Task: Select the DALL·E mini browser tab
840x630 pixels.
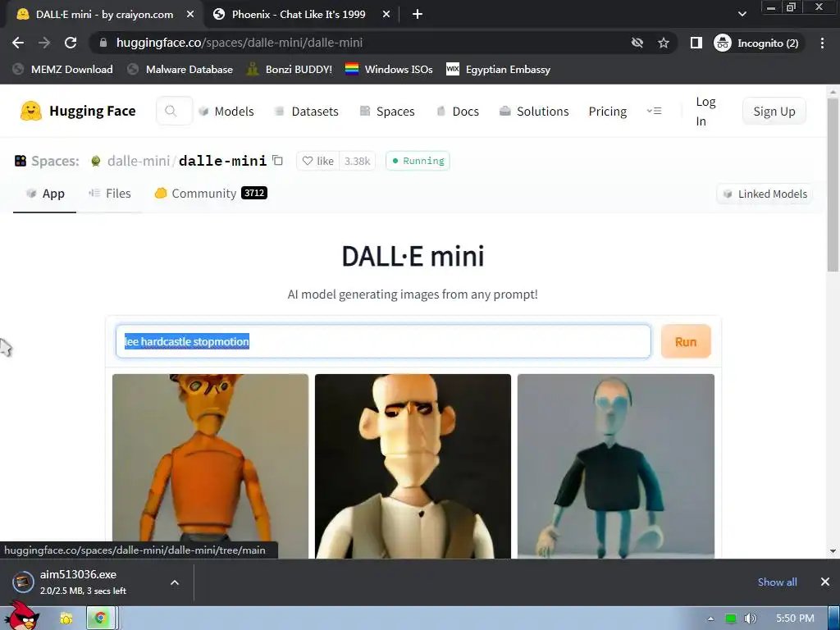Action: (x=104, y=15)
